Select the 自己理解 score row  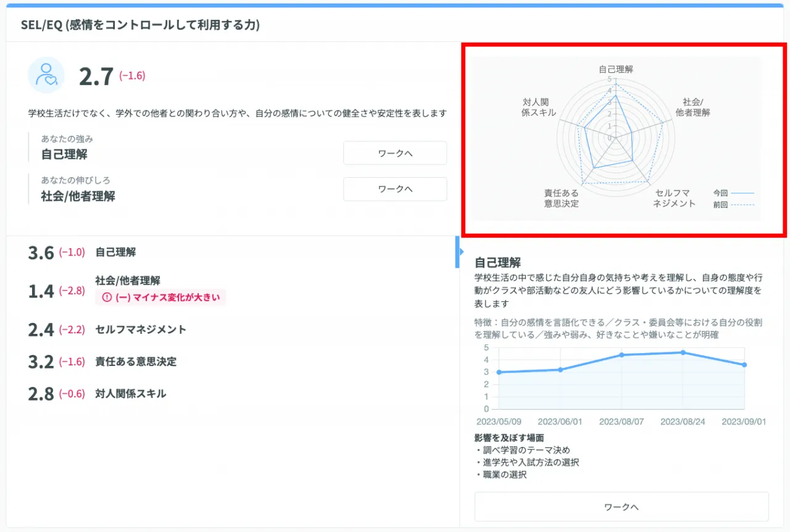tap(231, 252)
